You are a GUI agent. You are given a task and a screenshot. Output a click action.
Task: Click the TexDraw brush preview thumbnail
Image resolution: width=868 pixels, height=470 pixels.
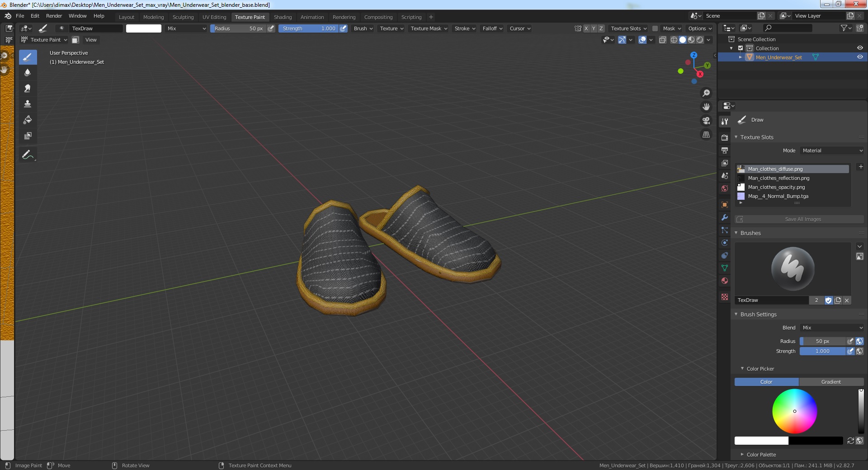point(793,268)
